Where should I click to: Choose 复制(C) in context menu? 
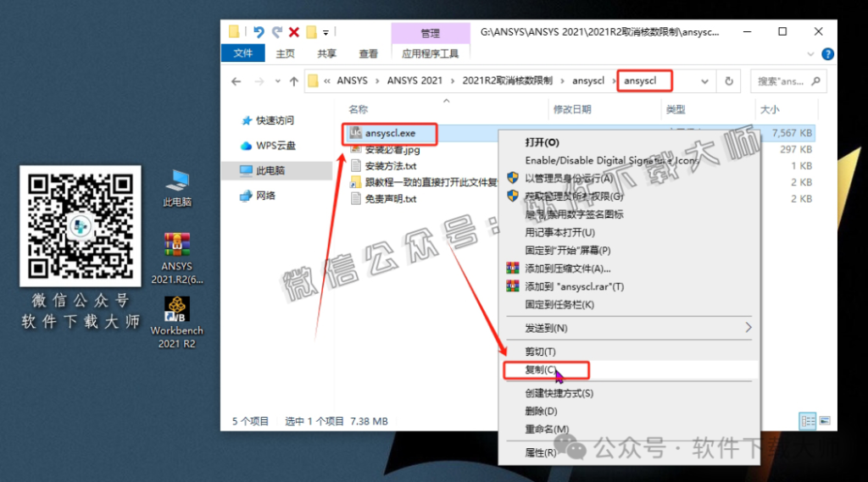[x=541, y=369]
